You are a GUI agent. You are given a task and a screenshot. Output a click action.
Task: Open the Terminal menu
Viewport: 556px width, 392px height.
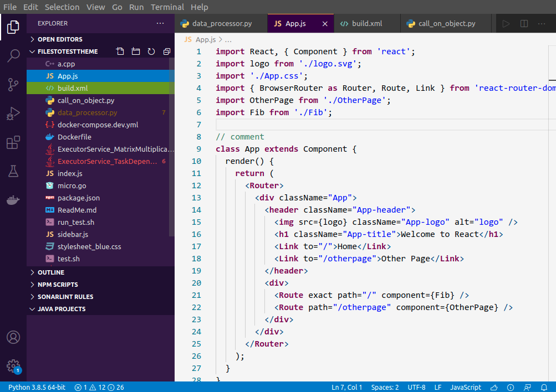(x=167, y=7)
